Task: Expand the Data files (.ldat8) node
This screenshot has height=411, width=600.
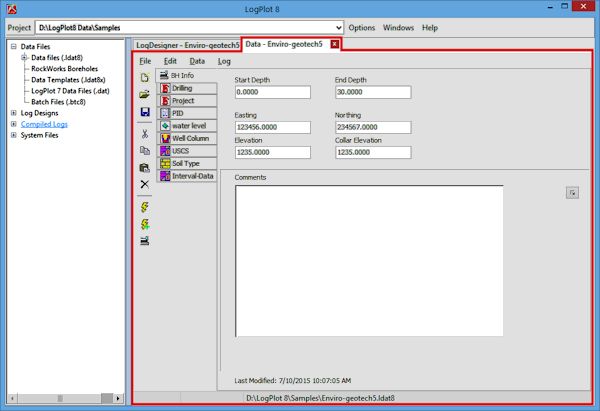Action: coord(24,58)
